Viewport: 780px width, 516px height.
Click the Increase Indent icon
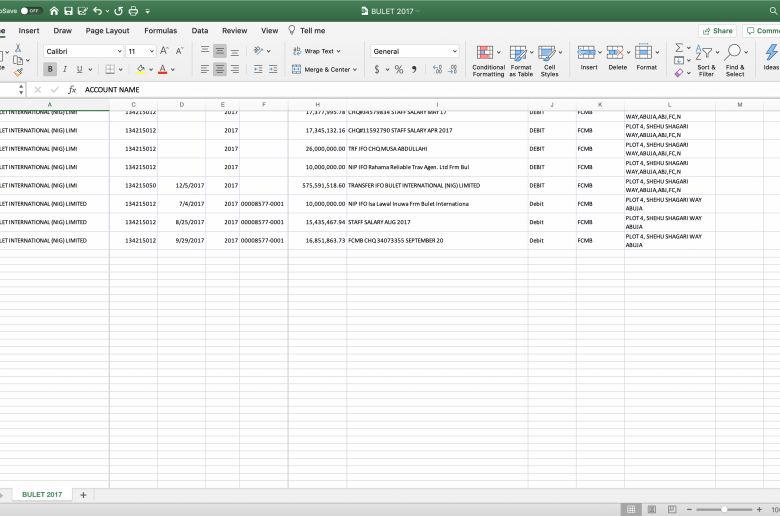[x=273, y=69]
